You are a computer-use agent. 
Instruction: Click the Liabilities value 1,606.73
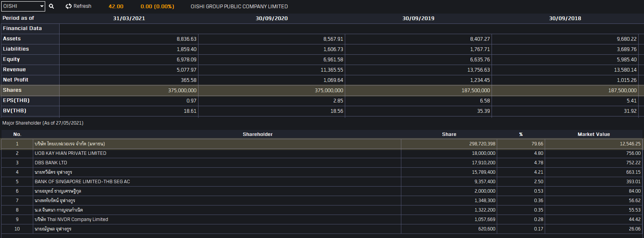pos(333,49)
